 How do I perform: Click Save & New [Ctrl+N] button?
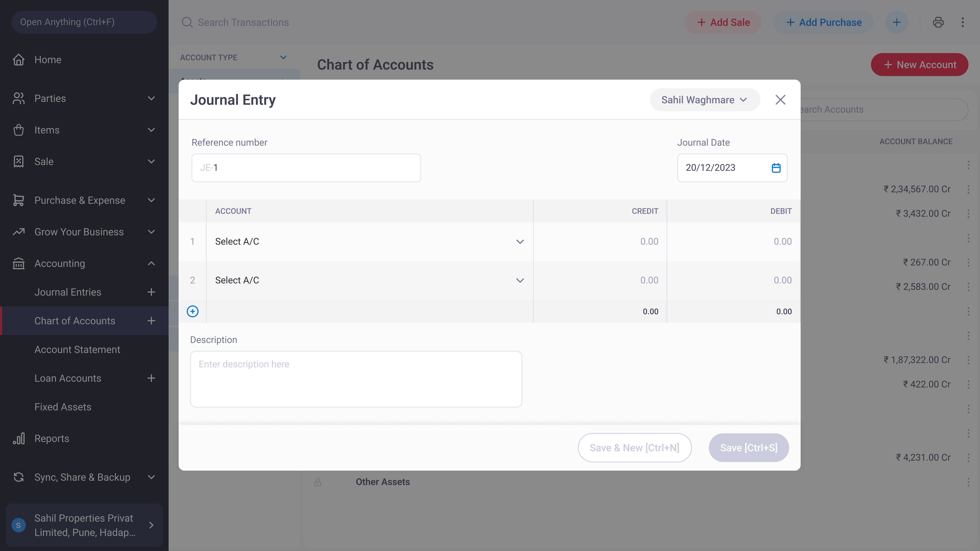[x=634, y=448]
